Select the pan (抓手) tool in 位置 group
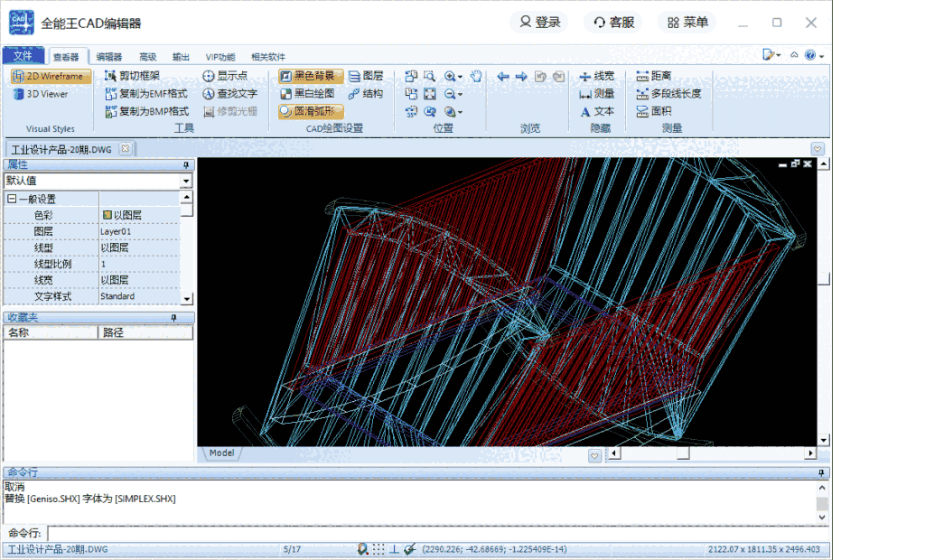The width and height of the screenshot is (925, 560). pos(477,77)
